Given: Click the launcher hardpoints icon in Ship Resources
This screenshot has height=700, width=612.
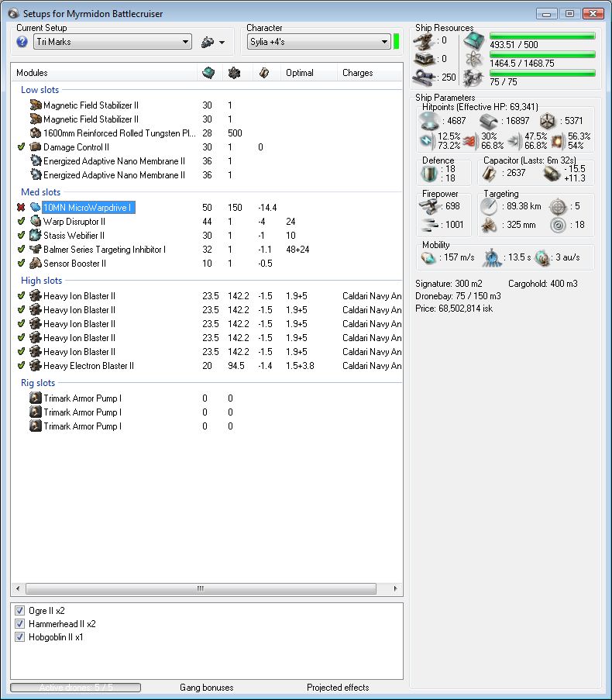Looking at the screenshot, I should click(x=423, y=58).
